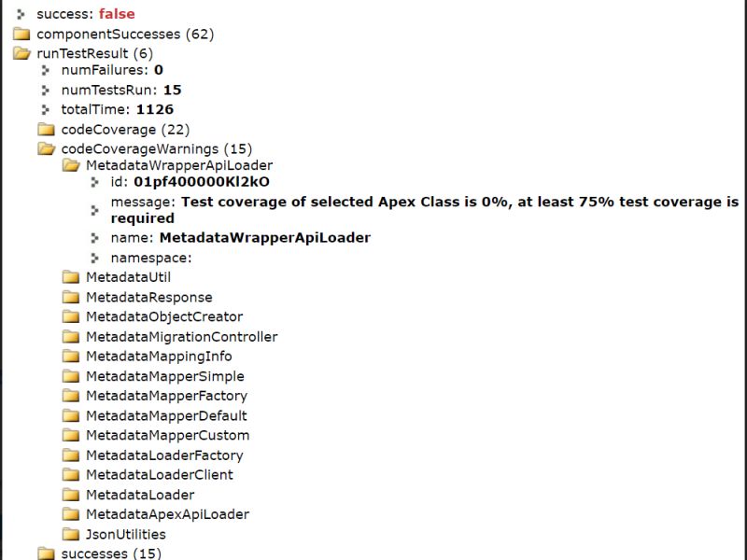
Task: Click the MetadataApexApiLoader folder icon
Action: tap(69, 514)
